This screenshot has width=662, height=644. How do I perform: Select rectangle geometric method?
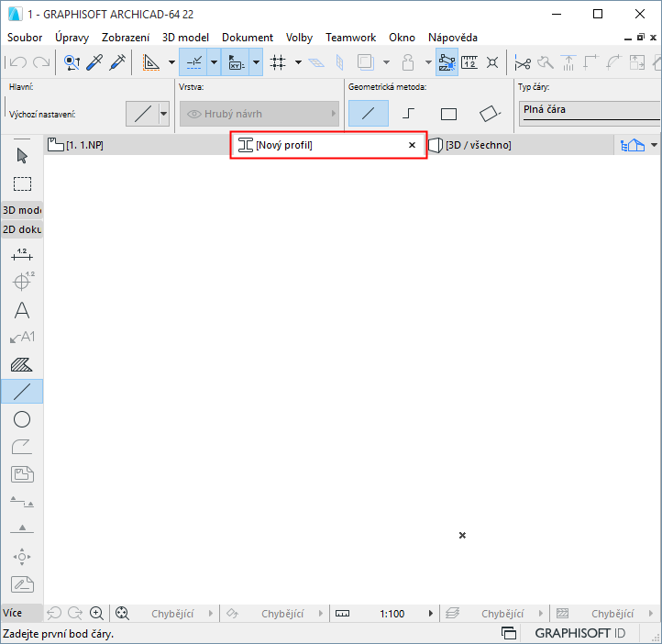tap(448, 114)
